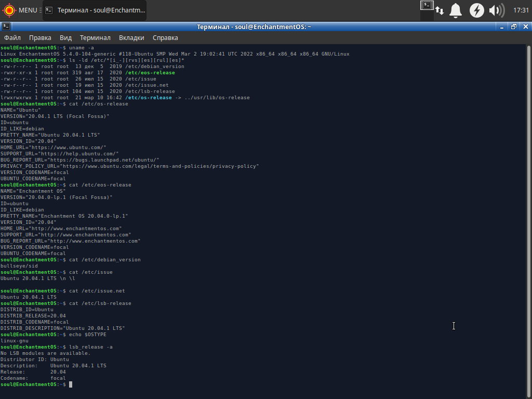Click the text 'uname -a' command

[82, 48]
